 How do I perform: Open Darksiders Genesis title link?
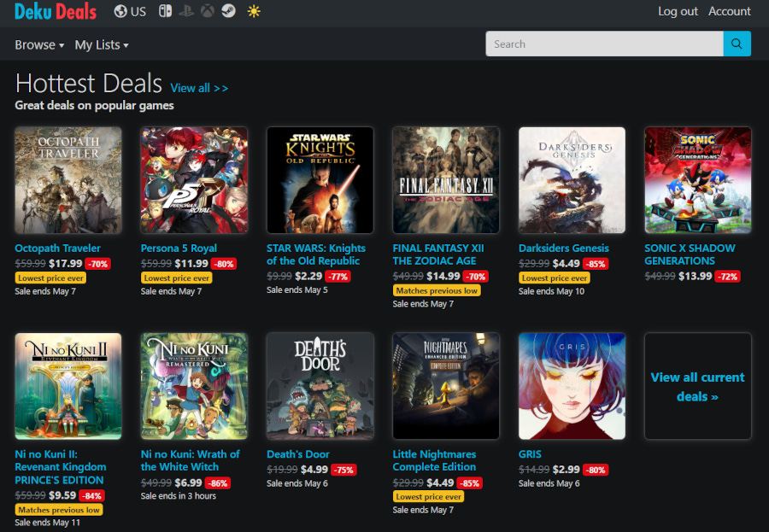click(x=564, y=248)
